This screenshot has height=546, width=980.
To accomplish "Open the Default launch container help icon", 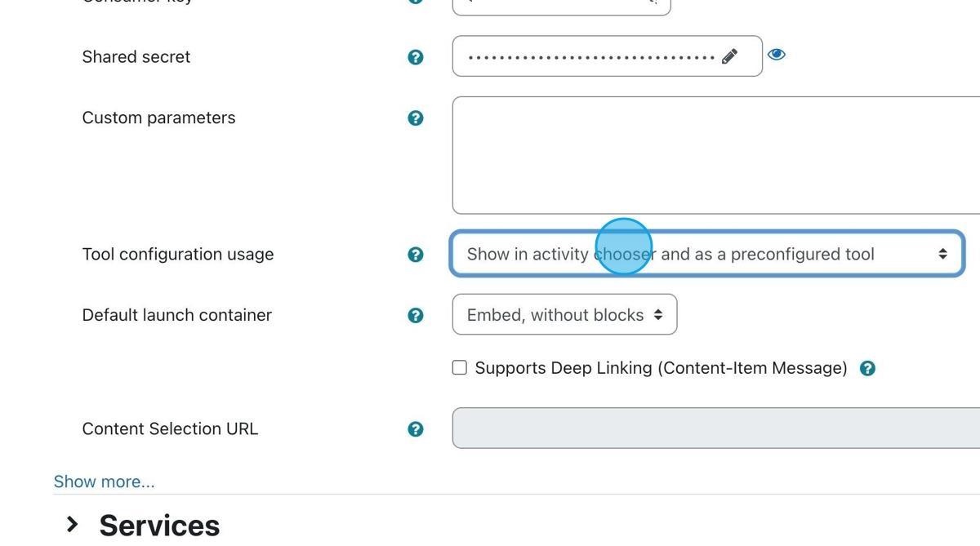I will point(416,314).
